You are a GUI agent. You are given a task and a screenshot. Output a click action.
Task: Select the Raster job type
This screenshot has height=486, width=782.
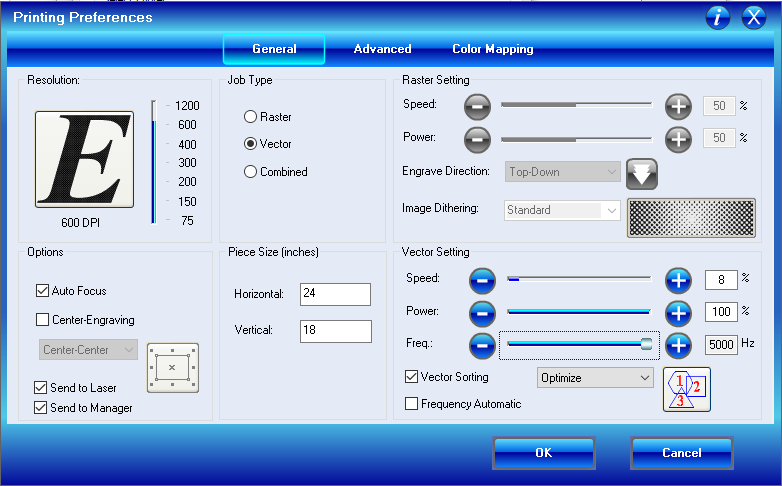[250, 117]
